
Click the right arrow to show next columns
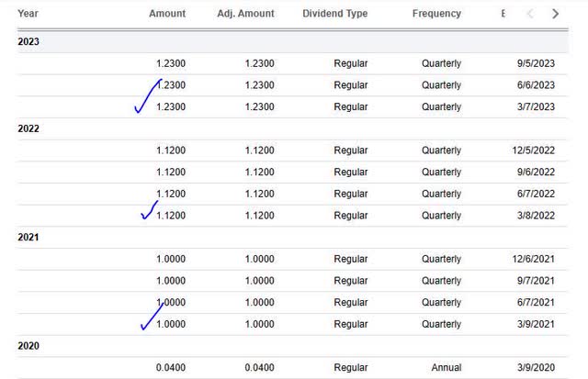(555, 14)
